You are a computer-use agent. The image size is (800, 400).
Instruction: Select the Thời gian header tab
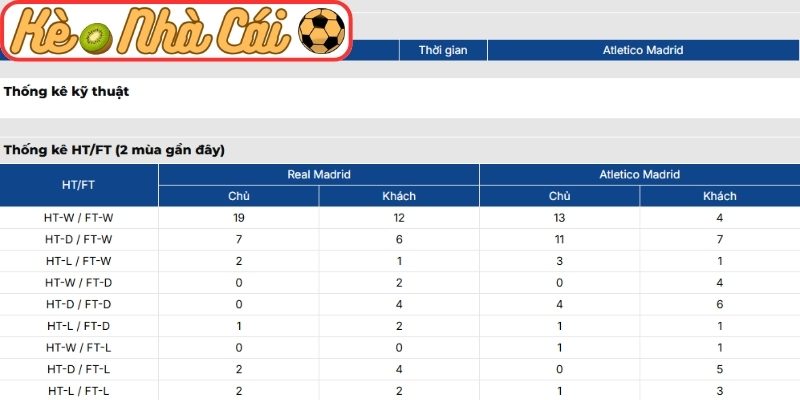pos(444,50)
